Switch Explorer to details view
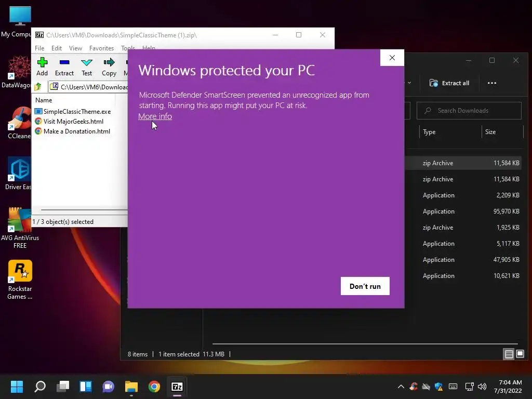The height and width of the screenshot is (399, 532). tap(509, 354)
